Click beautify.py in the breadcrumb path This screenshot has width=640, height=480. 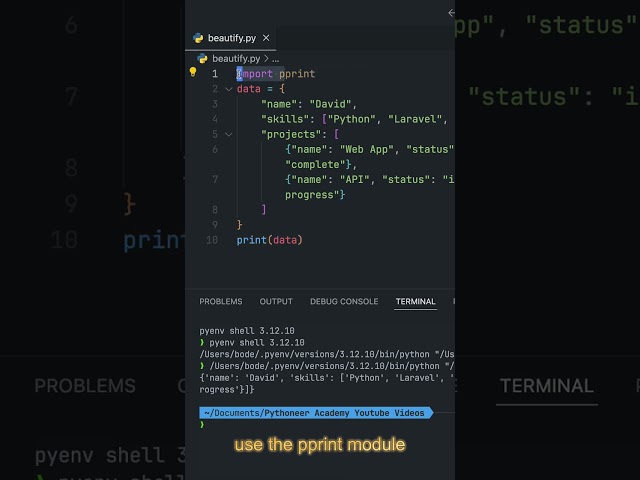(x=236, y=59)
